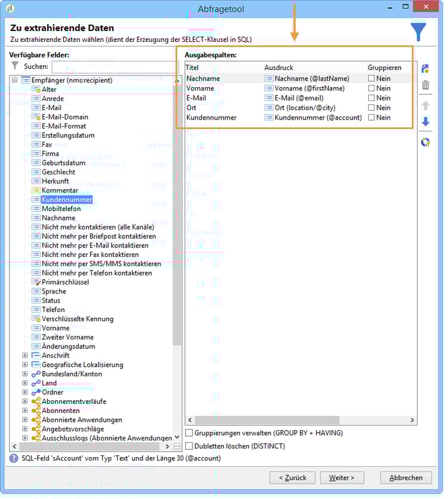The width and height of the screenshot is (448, 499).
Task: Select the Änderungsdatum field
Action: [x=69, y=346]
